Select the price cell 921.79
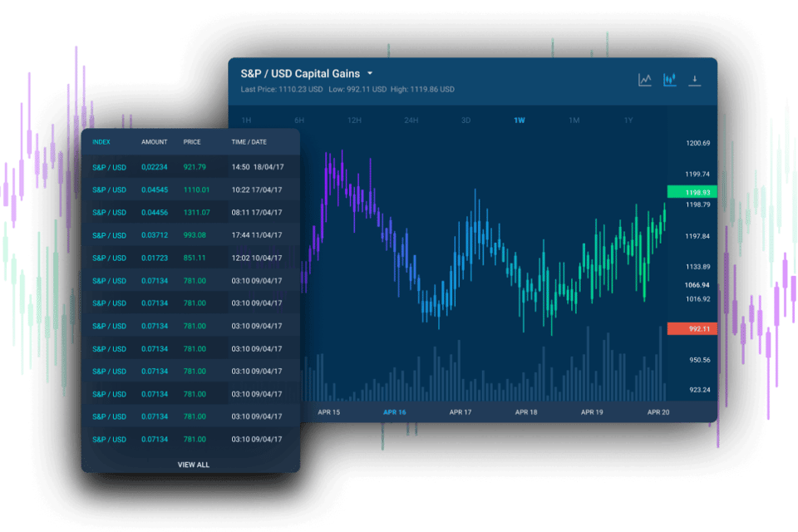 [x=195, y=167]
